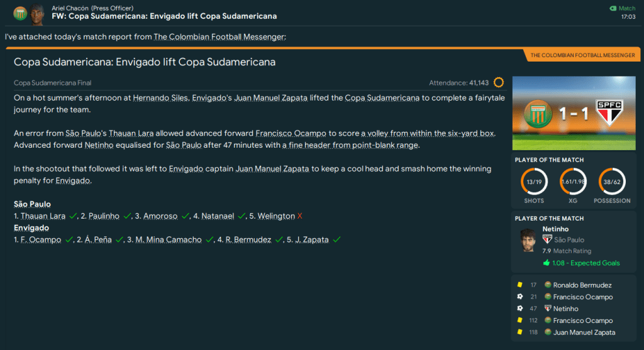Click the Shots 13/19 circular gauge
This screenshot has height=350, width=644.
[534, 182]
